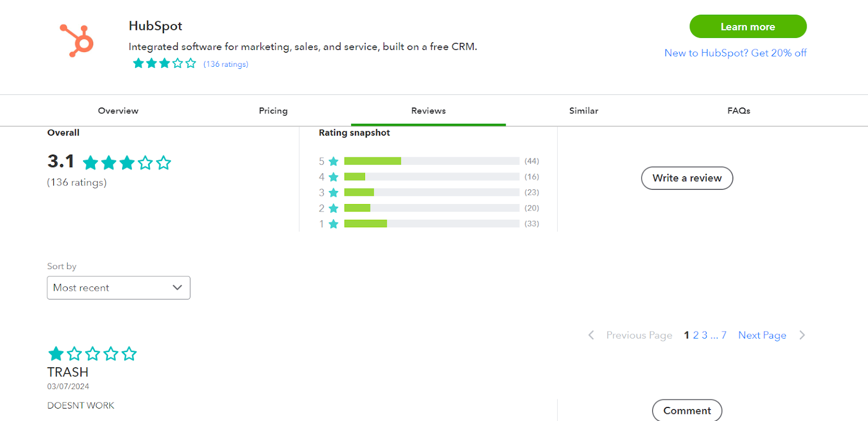
Task: Click the star icon in the 4 star row
Action: [x=334, y=177]
